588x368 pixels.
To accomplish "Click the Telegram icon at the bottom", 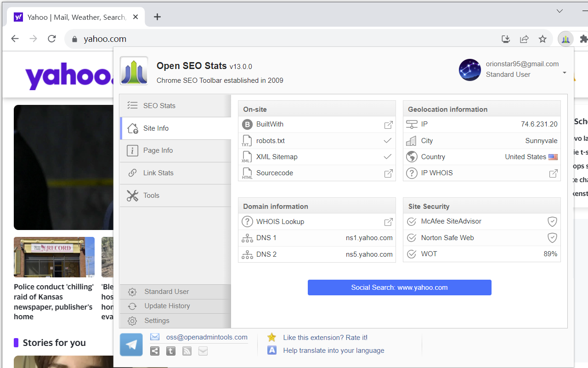I will (x=131, y=345).
